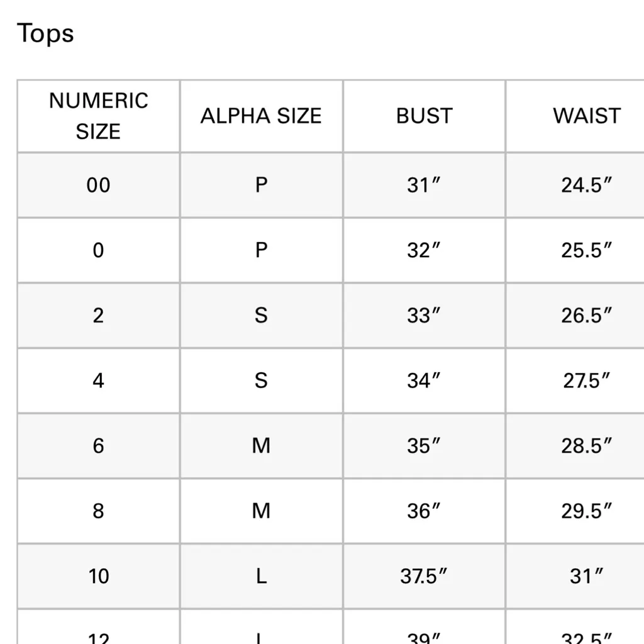Click numeric size 10 cell
Screen dimensions: 644x644
point(98,576)
